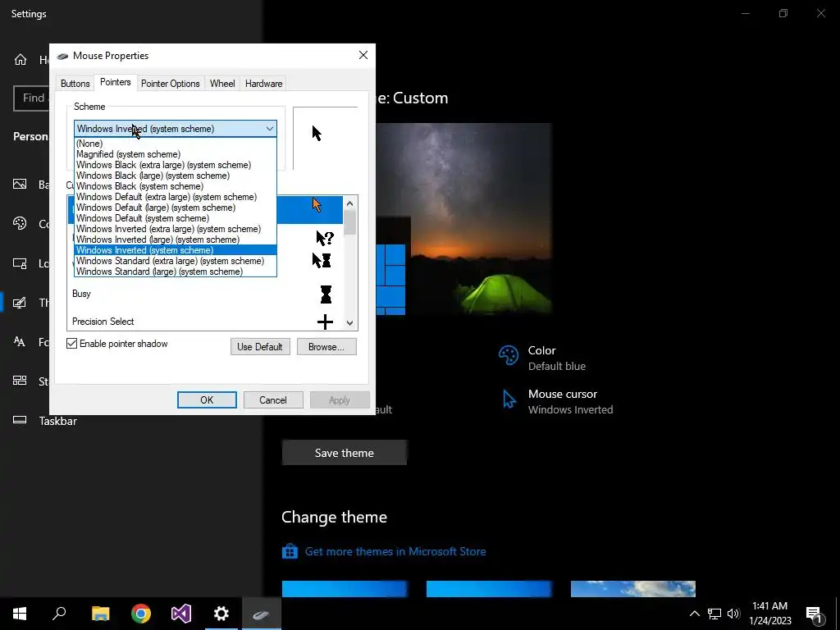Image resolution: width=840 pixels, height=630 pixels.
Task: Click Start icon in Settings sidebar
Action: tap(20, 381)
